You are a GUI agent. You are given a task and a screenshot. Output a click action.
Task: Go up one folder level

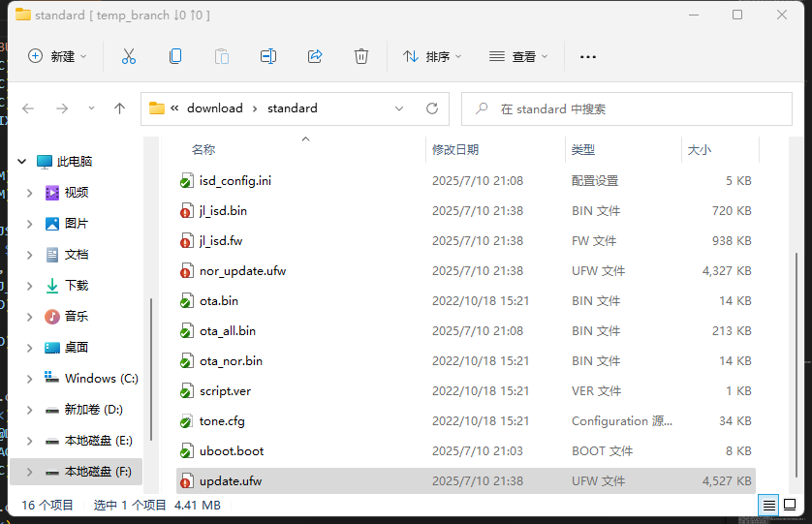[x=119, y=108]
